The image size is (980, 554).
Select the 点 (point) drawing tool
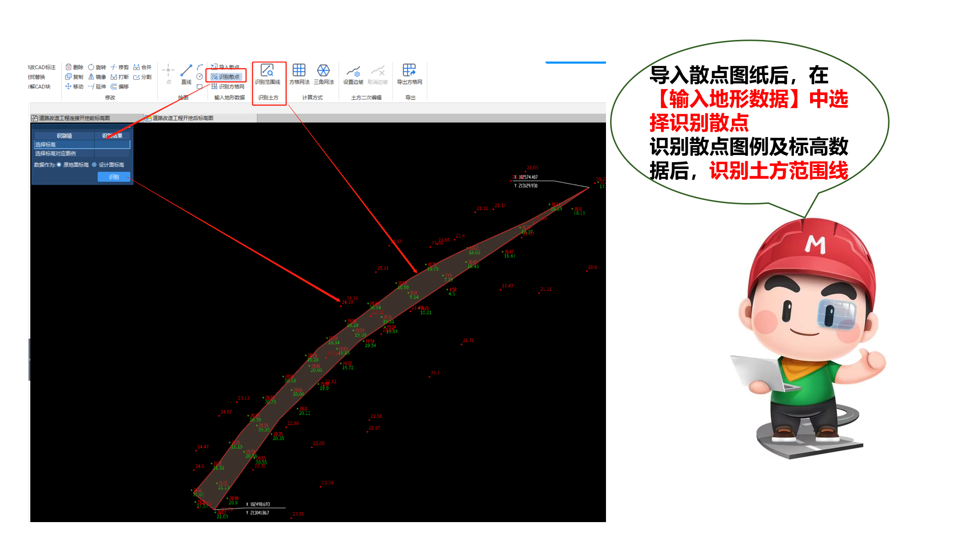[x=169, y=74]
